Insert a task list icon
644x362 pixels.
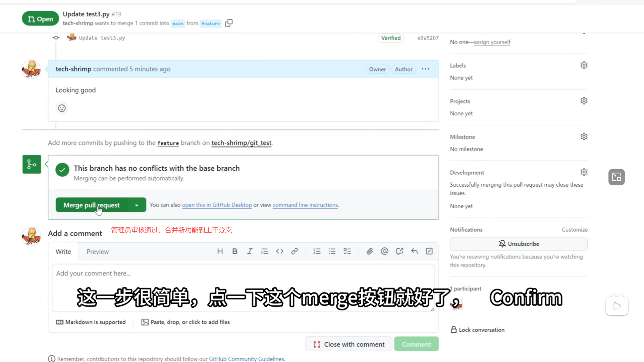pyautogui.click(x=347, y=251)
